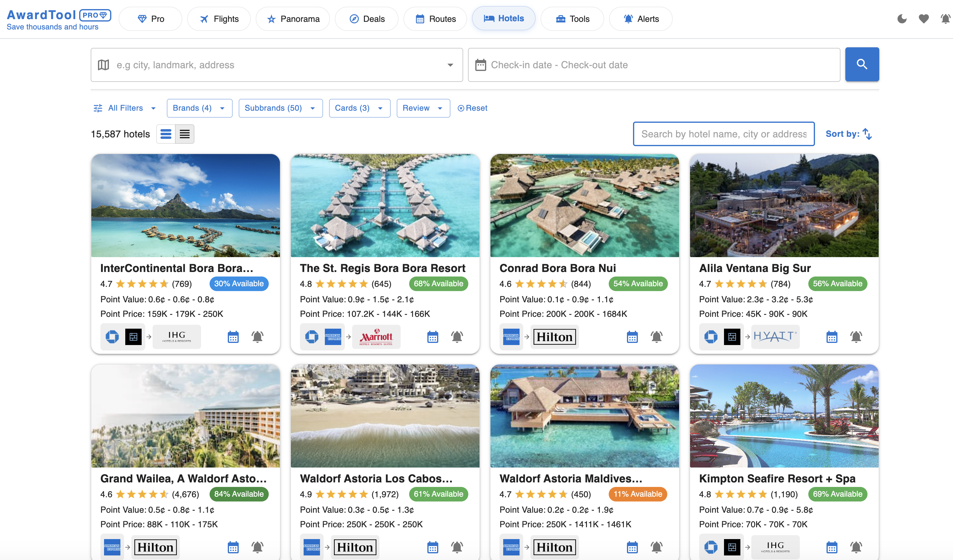Open Review filter dropdown
The image size is (953, 560).
[423, 108]
